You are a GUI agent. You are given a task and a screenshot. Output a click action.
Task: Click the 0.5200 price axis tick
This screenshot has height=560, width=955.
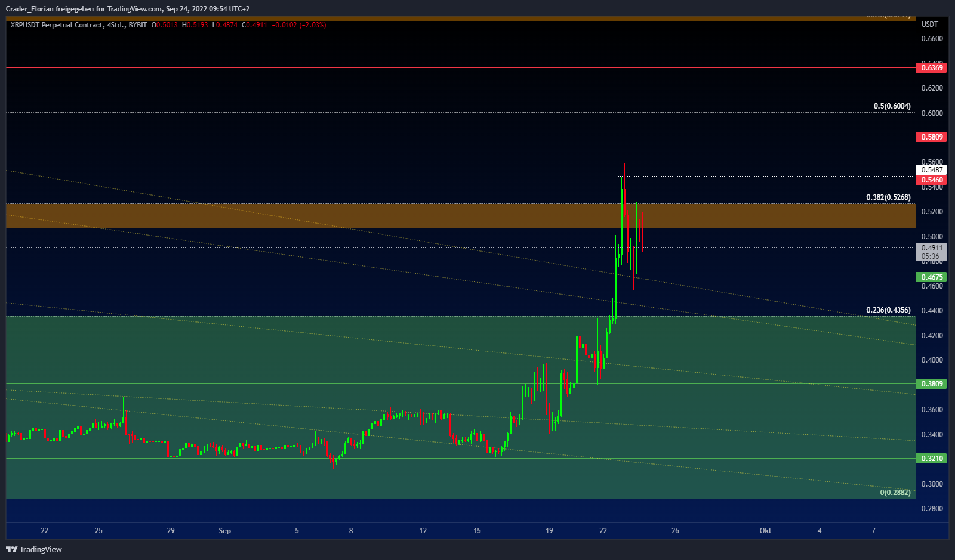932,212
